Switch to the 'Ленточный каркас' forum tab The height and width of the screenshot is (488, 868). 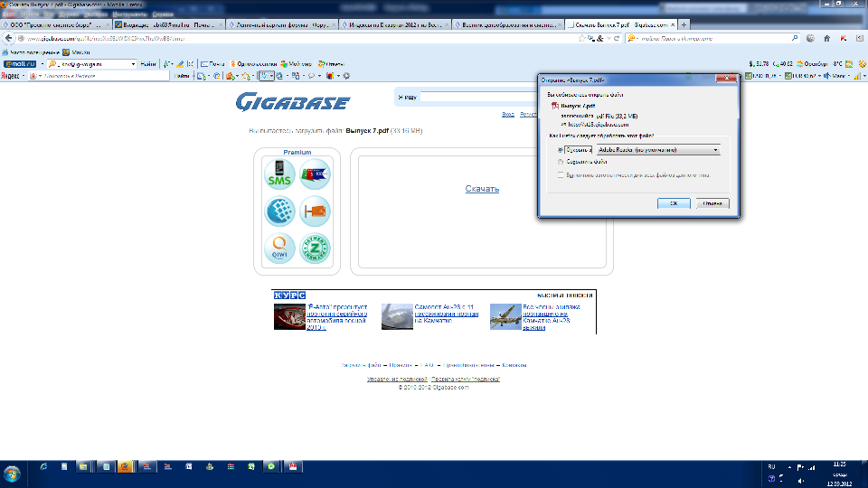282,25
